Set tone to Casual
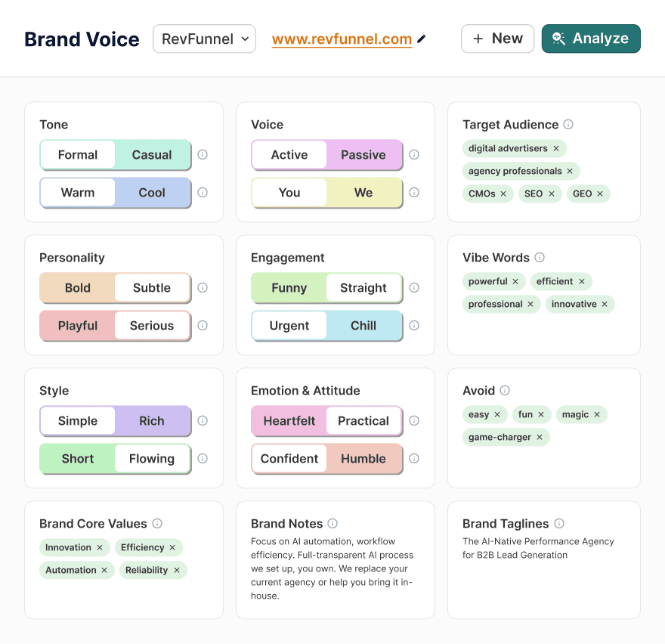The image size is (665, 644). 152,155
